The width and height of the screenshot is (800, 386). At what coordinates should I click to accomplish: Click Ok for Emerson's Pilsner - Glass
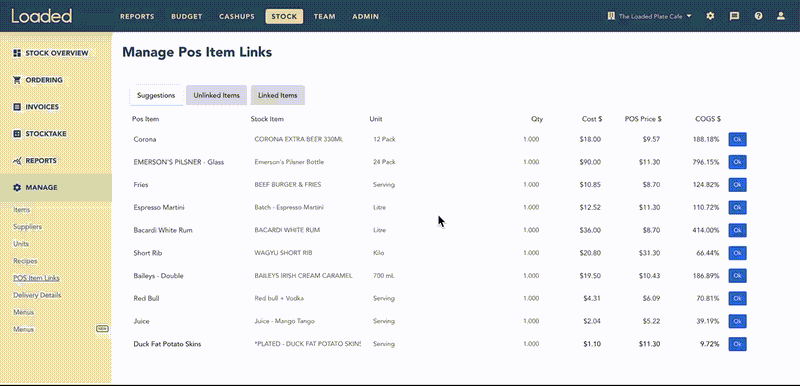click(x=737, y=162)
